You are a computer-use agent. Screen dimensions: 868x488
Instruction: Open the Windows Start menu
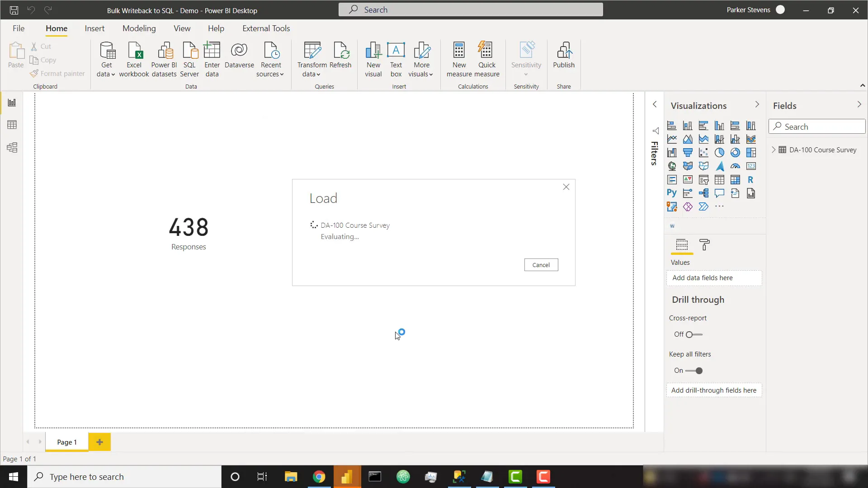tap(14, 477)
